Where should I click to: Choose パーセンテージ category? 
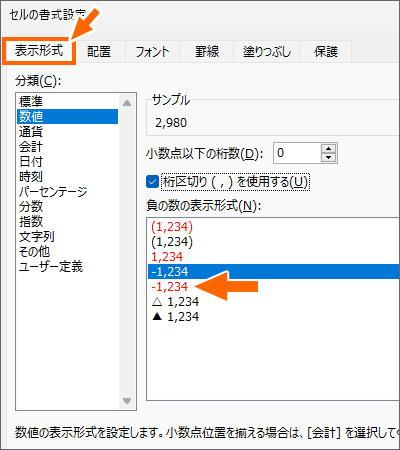(68, 192)
